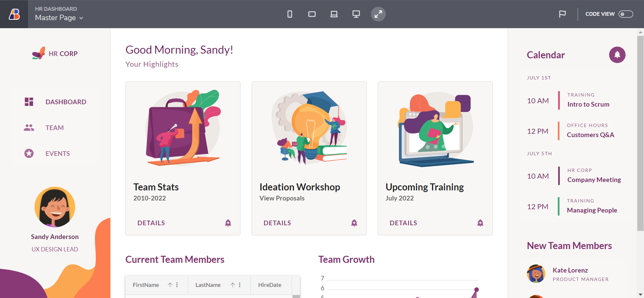Select the desktop monitor preview icon
Screen dimensions: 644x298
pos(356,14)
